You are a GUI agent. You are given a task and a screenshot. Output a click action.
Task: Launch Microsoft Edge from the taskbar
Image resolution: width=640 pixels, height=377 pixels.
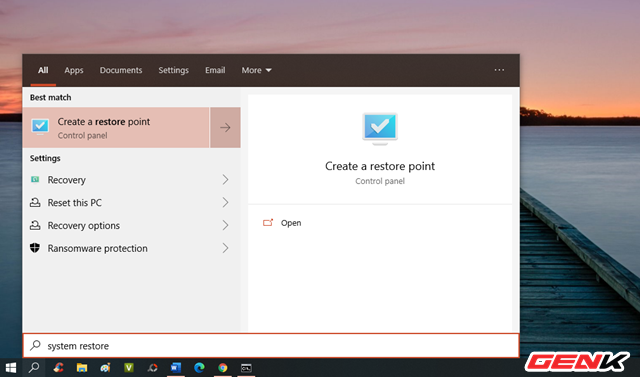(x=199, y=368)
